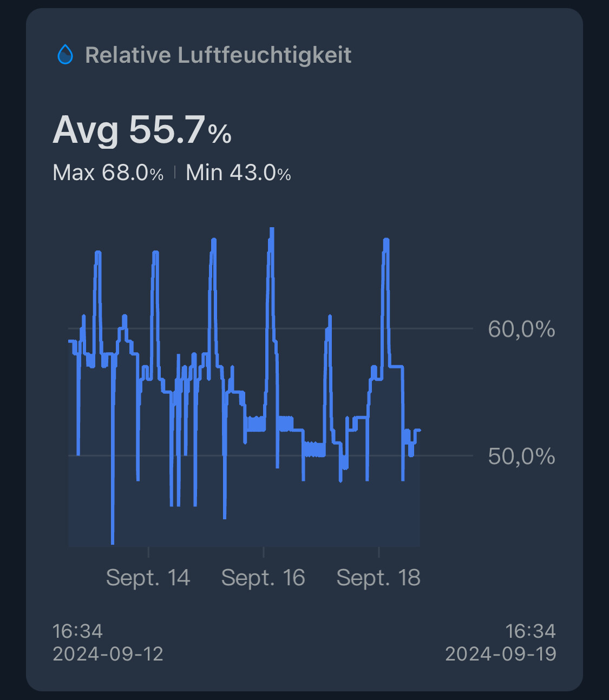Select the Avg 55.7% humidity reading
The image size is (609, 700).
tap(142, 130)
